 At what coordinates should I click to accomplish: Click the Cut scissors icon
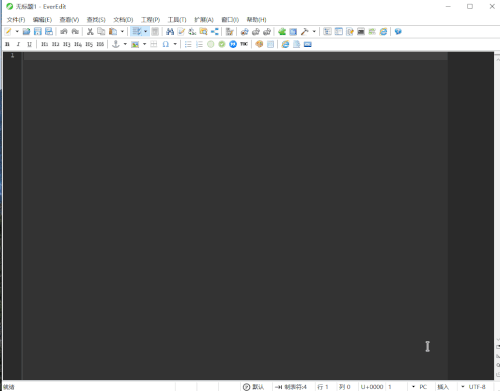(x=90, y=32)
